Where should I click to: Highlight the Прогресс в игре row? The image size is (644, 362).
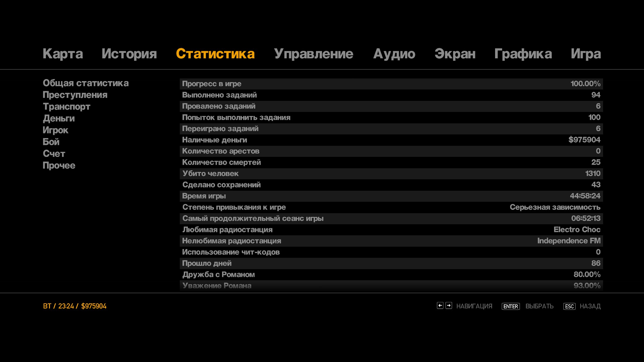tap(391, 84)
